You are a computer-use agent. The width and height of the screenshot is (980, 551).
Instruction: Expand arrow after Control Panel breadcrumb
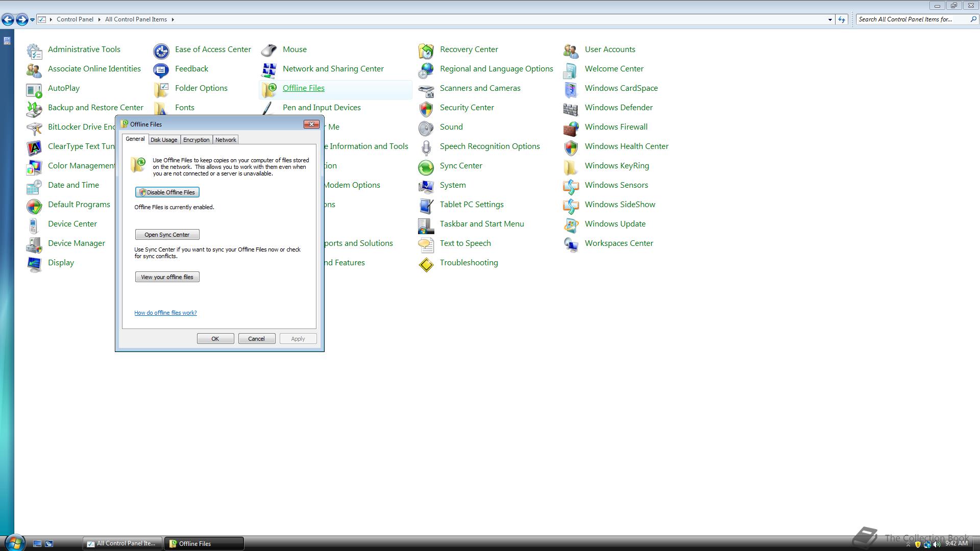[99, 19]
